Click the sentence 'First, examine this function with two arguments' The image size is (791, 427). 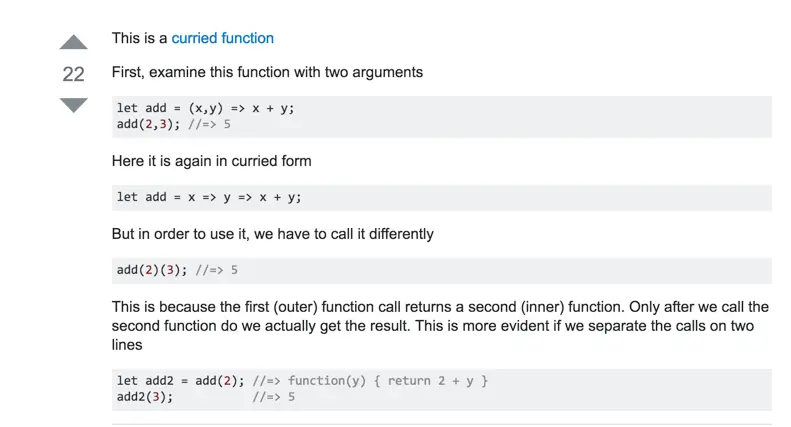(x=267, y=72)
